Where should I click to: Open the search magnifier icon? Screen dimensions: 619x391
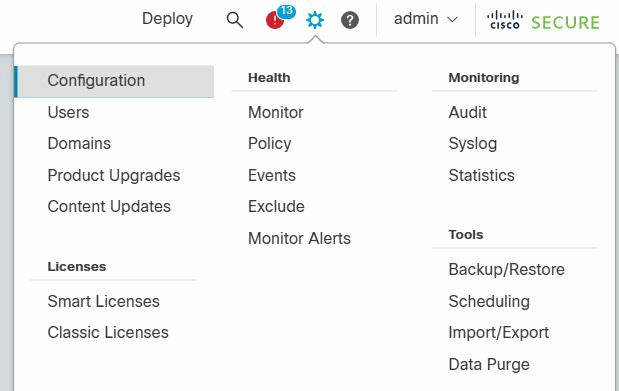234,20
